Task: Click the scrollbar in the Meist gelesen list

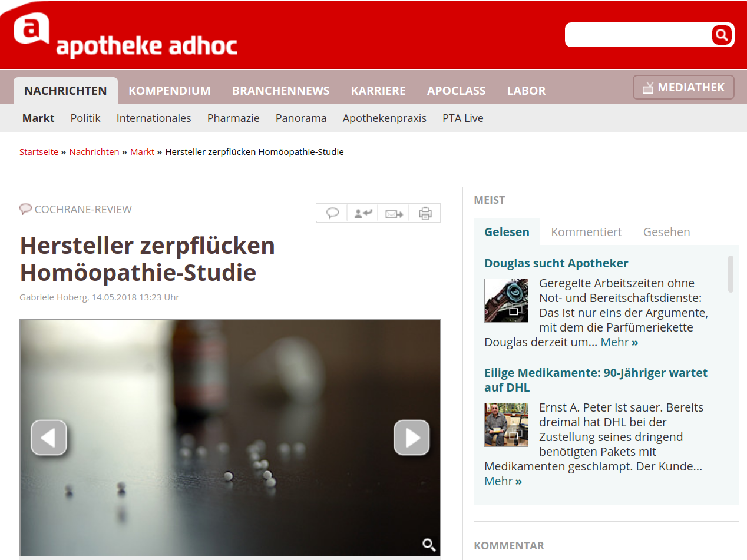Action: (731, 274)
